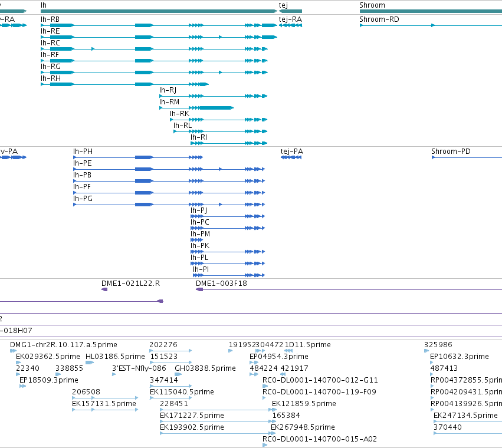This screenshot has width=502, height=448.
Task: Select the Shroom-PD protein label
Action: pos(451,151)
